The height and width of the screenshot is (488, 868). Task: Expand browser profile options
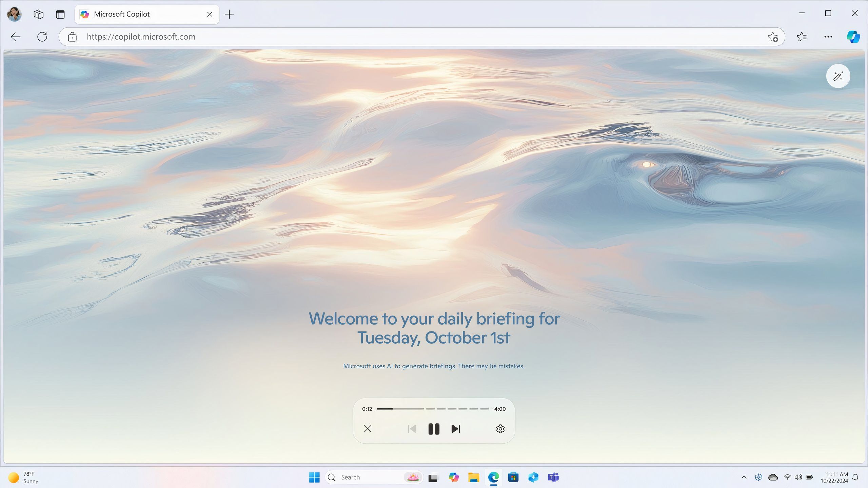tap(16, 13)
